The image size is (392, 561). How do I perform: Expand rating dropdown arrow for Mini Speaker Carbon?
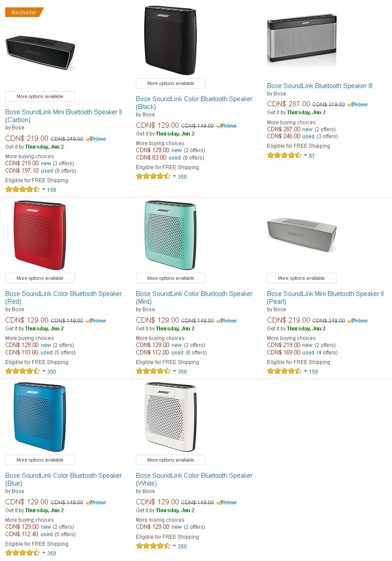point(44,189)
